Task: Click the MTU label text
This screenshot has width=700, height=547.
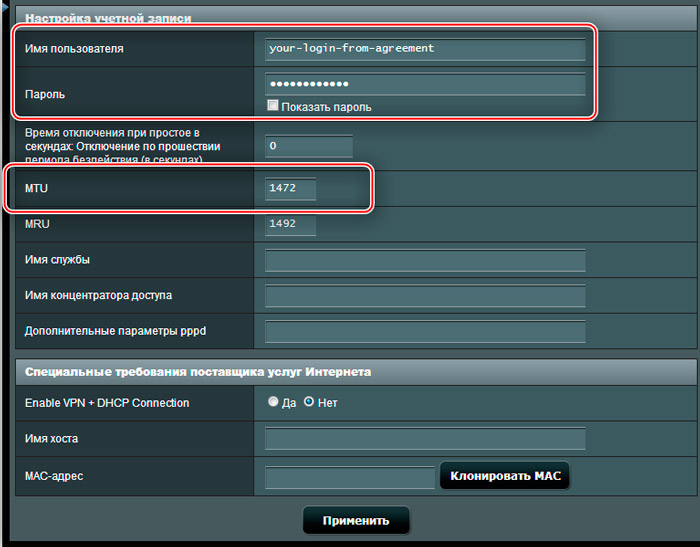Action: tap(36, 188)
